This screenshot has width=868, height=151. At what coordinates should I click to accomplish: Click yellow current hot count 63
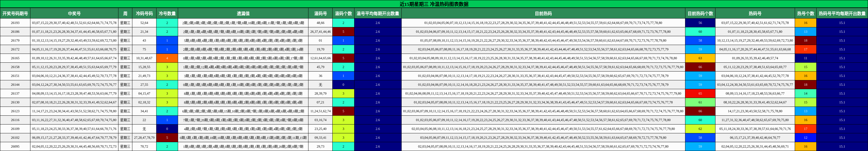tap(700, 58)
